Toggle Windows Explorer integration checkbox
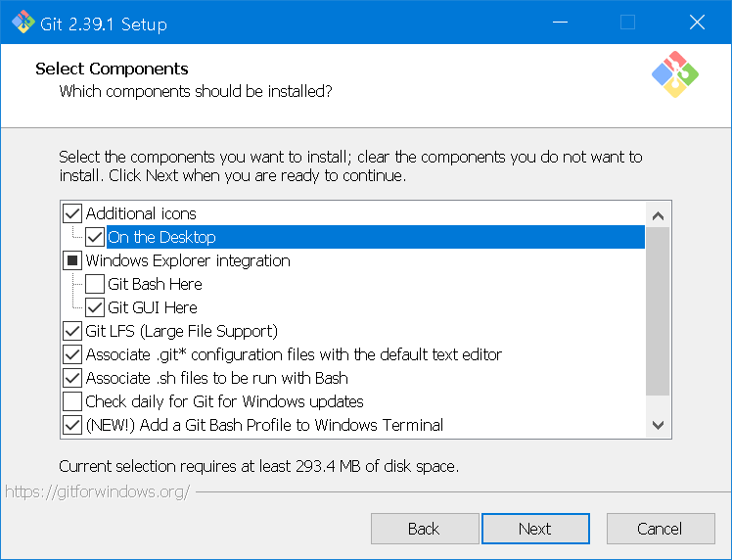The height and width of the screenshot is (560, 732). [72, 260]
